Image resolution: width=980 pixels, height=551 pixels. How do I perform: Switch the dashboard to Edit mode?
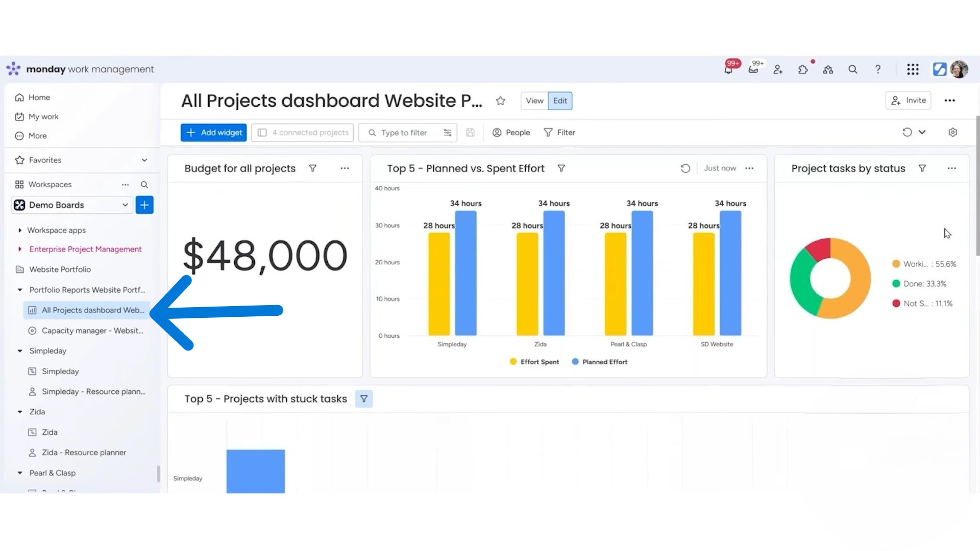click(560, 101)
